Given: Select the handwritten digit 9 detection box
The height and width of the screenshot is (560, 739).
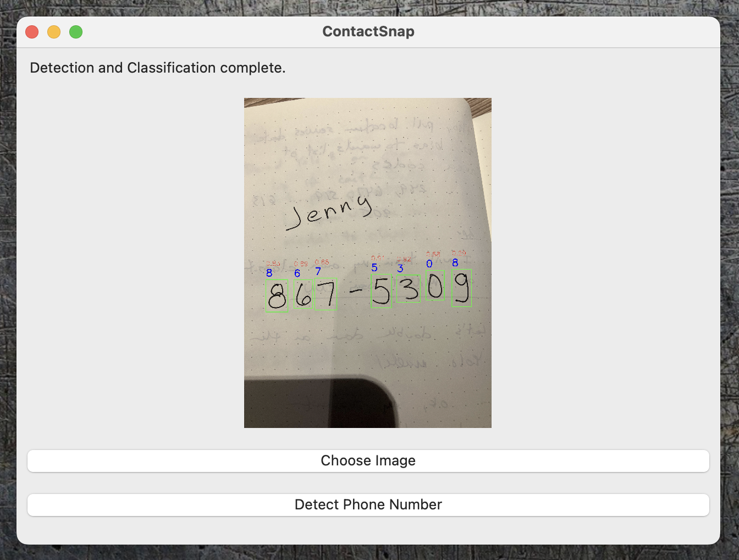Looking at the screenshot, I should (x=461, y=288).
